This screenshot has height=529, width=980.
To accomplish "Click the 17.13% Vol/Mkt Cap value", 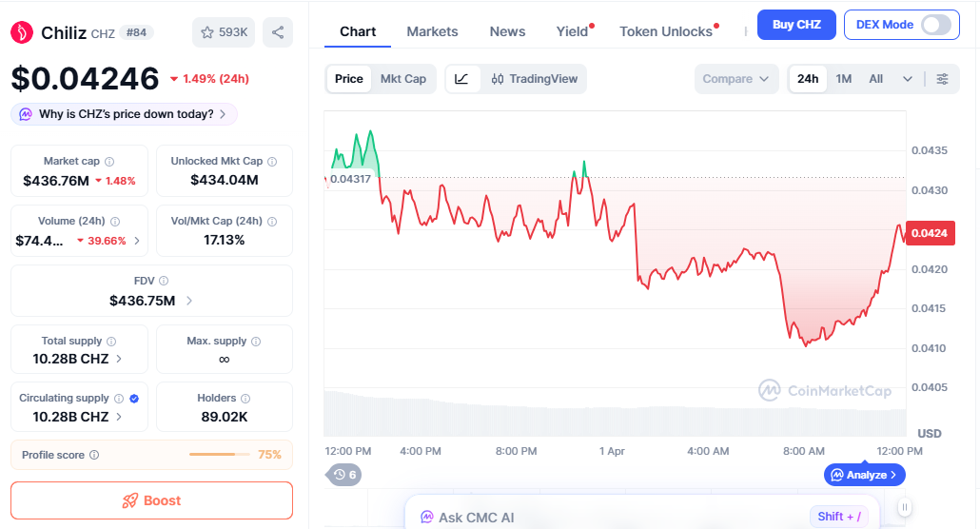I will [225, 240].
